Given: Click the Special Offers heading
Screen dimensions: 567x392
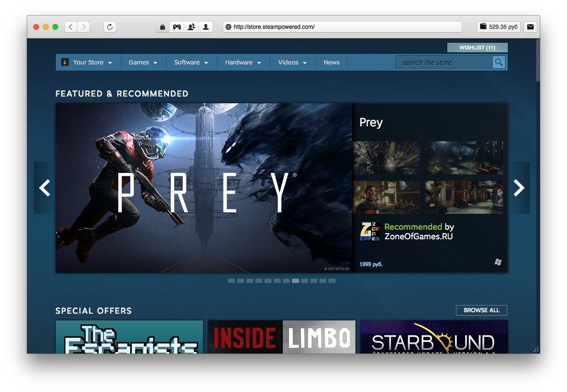Looking at the screenshot, I should (94, 311).
